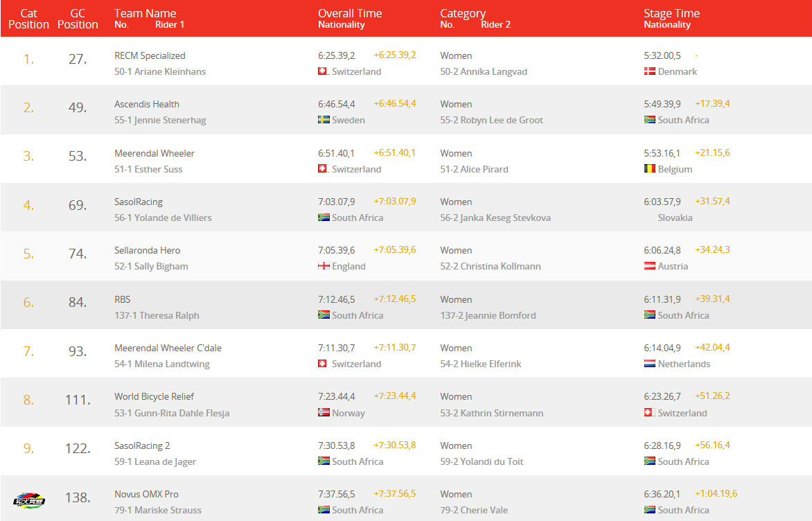Screen dimensions: 812x521
Task: Click South Africa flag under stage time 6:11.31,9
Action: pyautogui.click(x=649, y=315)
